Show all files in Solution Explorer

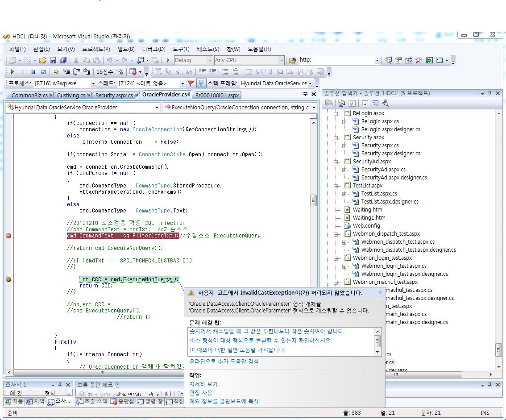coord(342,103)
